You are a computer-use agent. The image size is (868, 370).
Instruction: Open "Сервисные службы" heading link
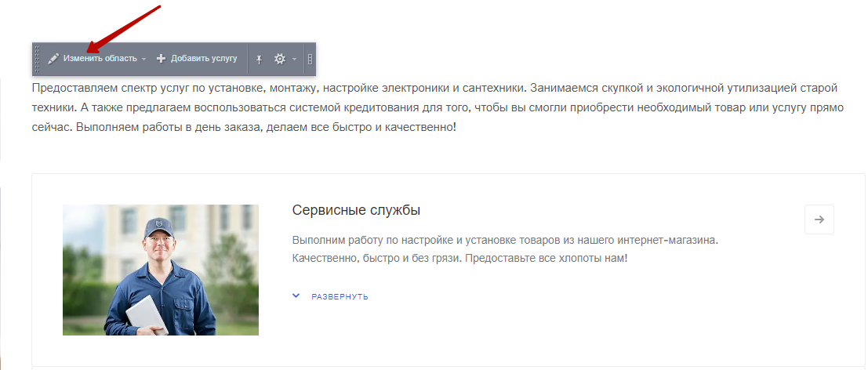click(356, 210)
